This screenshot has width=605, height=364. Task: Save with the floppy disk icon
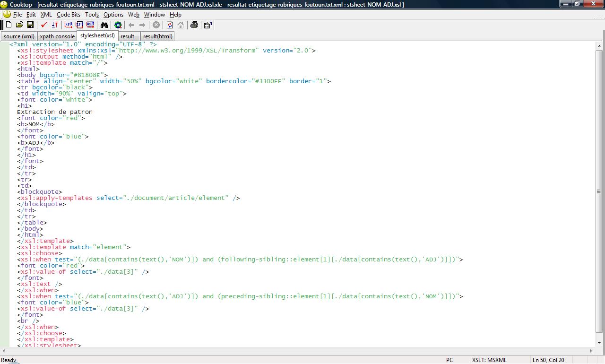(30, 25)
